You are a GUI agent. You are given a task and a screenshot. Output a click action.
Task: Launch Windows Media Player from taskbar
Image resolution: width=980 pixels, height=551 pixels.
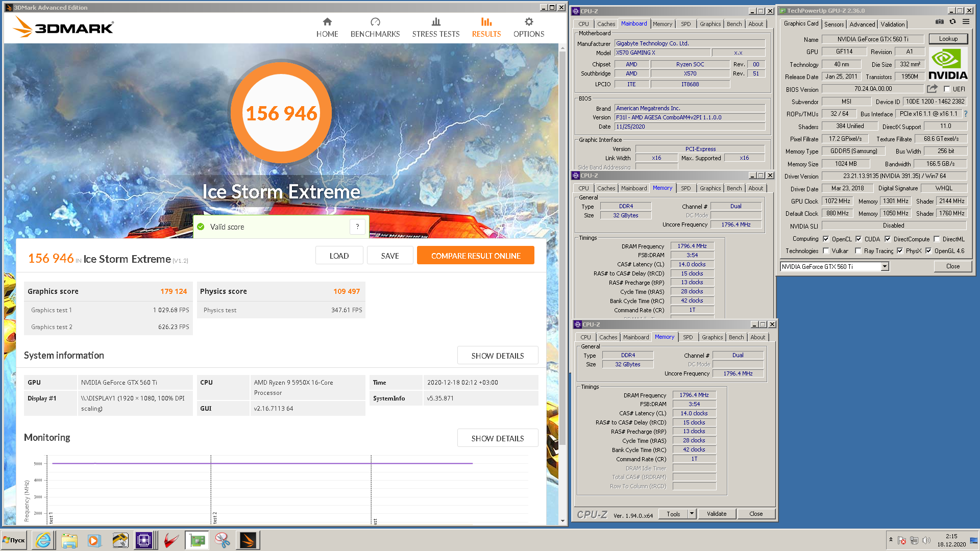point(94,540)
